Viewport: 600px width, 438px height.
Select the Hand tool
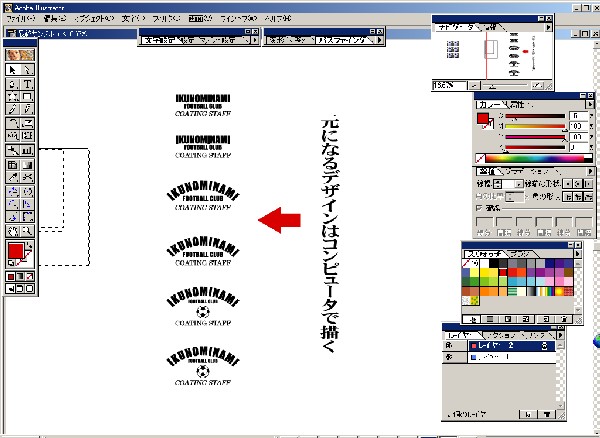point(13,231)
